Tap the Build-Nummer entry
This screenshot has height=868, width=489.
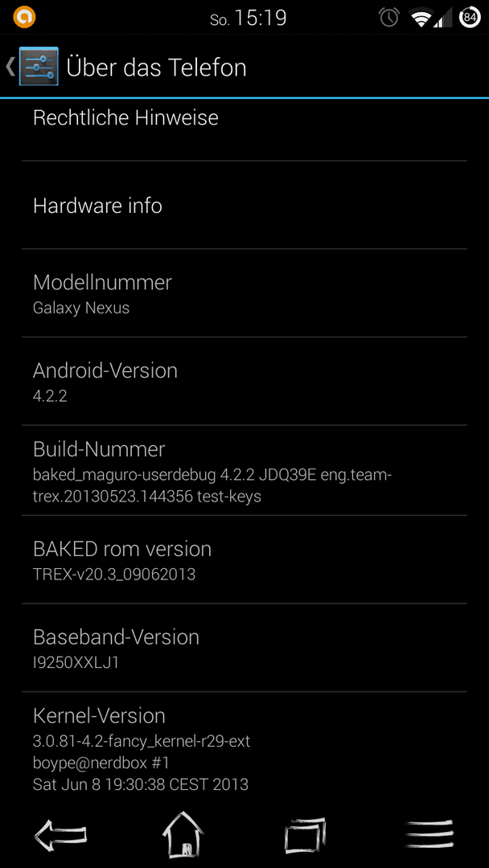click(x=244, y=470)
